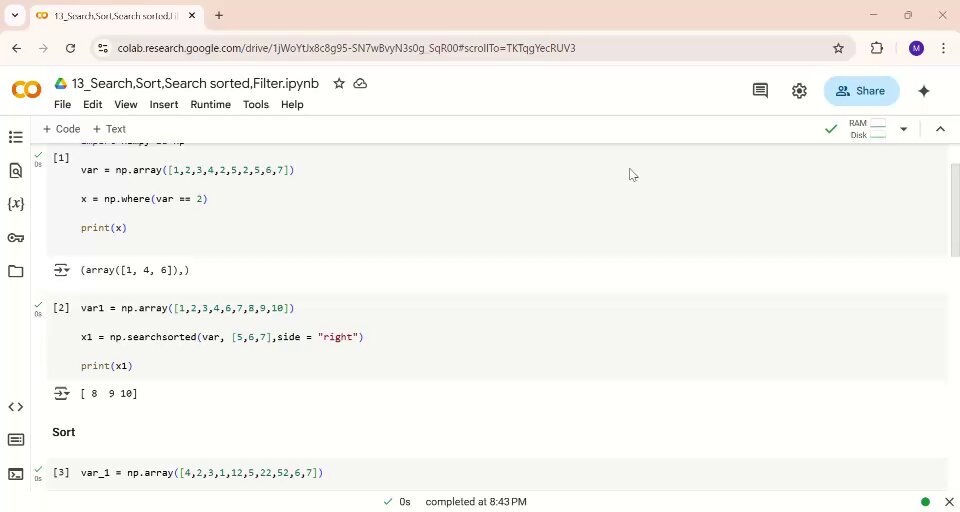This screenshot has height=512, width=960.
Task: Click the Google Drive icon beside title
Action: coord(61,83)
